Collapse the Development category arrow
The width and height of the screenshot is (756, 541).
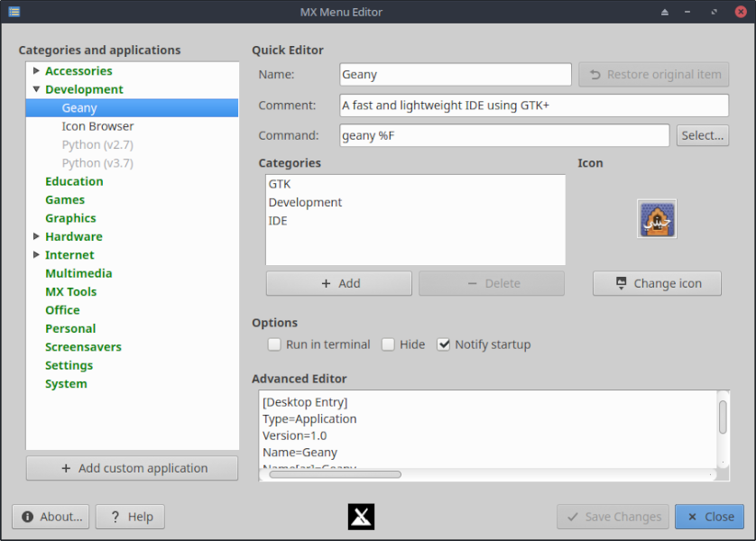click(36, 89)
